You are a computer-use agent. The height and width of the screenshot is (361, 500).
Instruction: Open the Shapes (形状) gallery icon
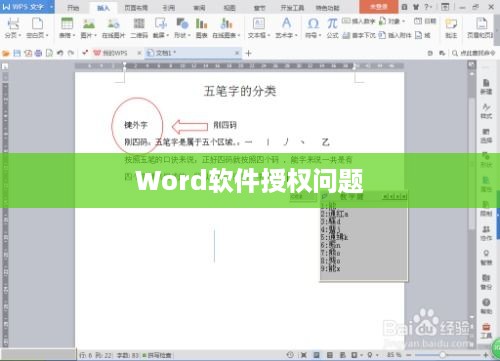point(182,24)
